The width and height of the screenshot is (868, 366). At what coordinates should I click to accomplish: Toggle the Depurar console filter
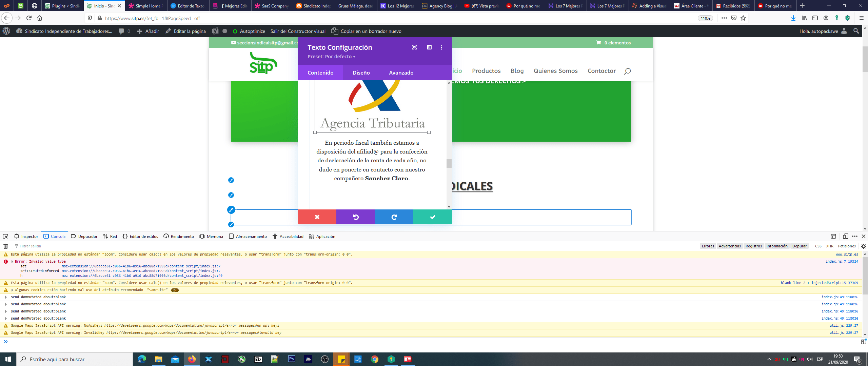pyautogui.click(x=799, y=246)
